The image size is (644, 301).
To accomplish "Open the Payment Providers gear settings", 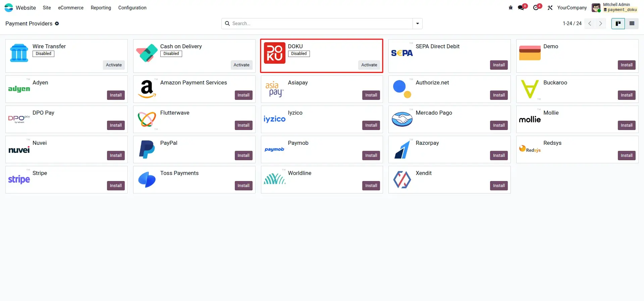I will pyautogui.click(x=57, y=23).
